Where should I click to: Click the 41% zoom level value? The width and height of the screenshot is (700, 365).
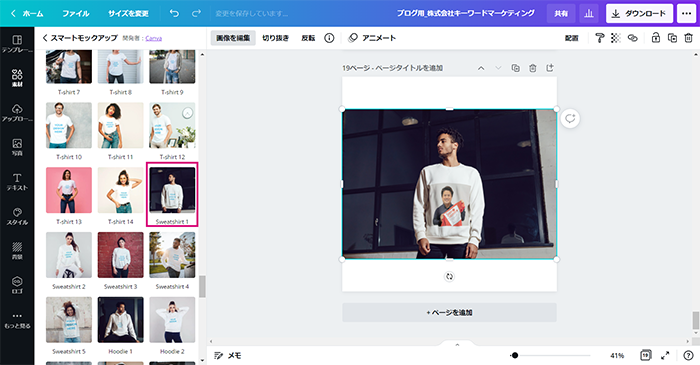point(617,355)
